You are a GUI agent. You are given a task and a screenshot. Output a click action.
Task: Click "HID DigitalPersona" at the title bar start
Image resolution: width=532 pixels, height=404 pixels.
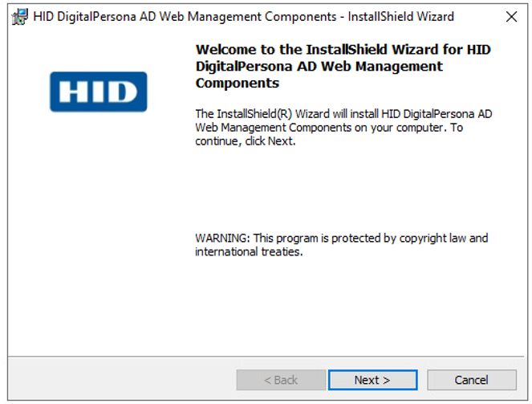tap(84, 16)
